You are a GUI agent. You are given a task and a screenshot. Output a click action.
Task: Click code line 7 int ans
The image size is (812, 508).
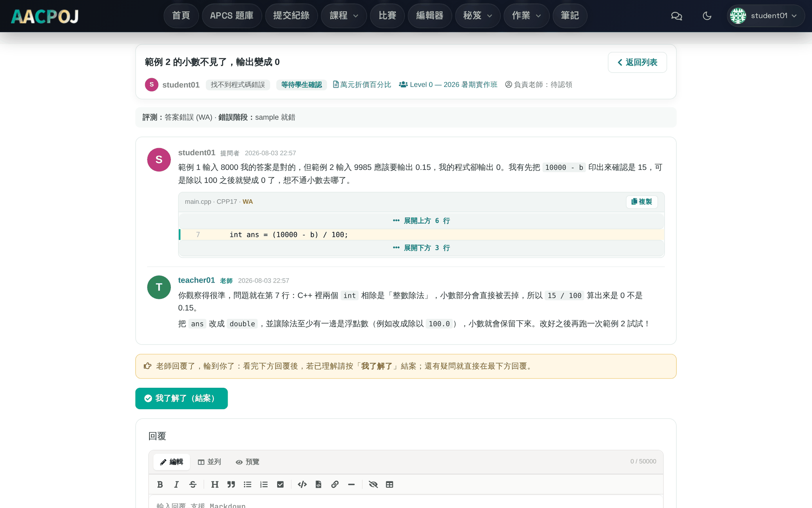(421, 235)
